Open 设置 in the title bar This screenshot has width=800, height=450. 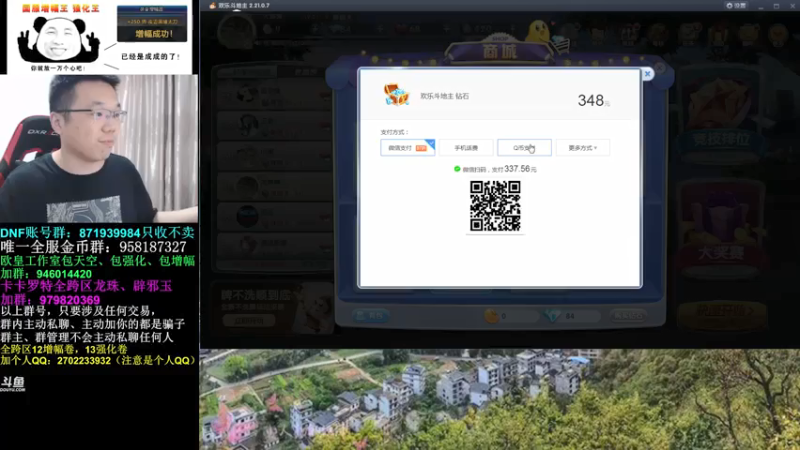point(736,5)
